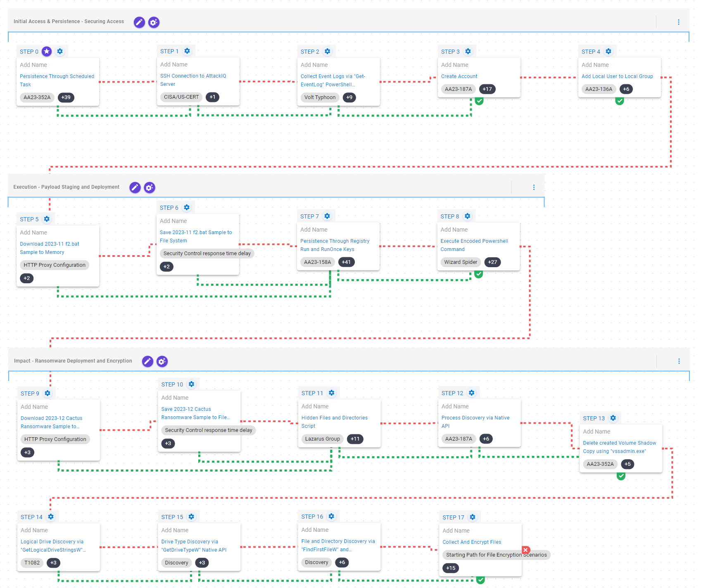The image size is (701, 588).
Task: Open the Step 3 gear settings
Action: coord(468,52)
